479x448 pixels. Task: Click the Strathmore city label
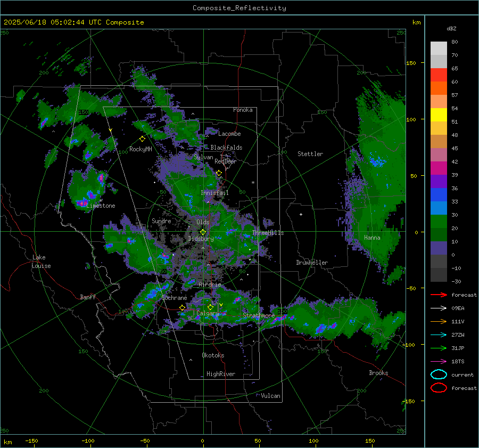[259, 315]
